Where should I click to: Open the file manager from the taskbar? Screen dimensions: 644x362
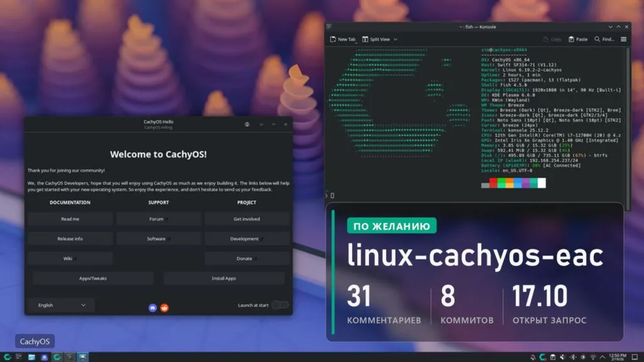[31, 357]
